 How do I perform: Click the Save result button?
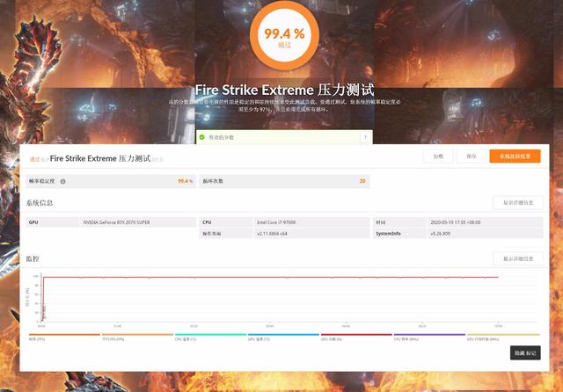click(x=471, y=156)
